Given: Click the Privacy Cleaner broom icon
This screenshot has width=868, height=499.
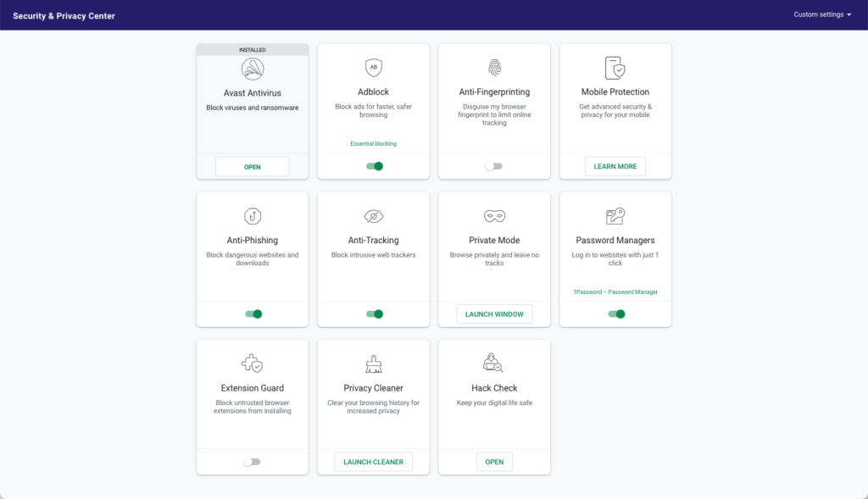Looking at the screenshot, I should (373, 363).
